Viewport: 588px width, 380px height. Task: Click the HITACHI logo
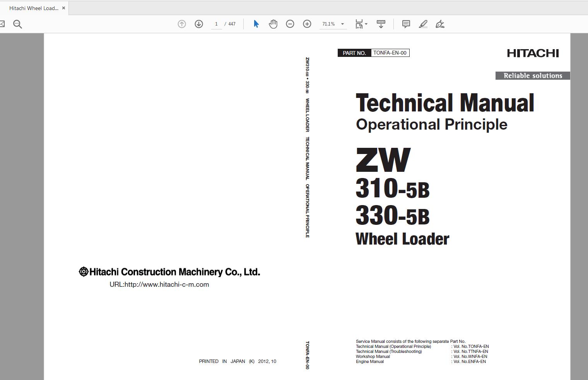[x=533, y=53]
